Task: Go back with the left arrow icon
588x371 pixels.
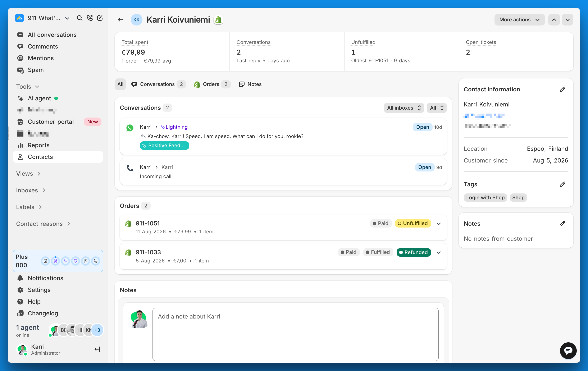Action: coord(121,20)
